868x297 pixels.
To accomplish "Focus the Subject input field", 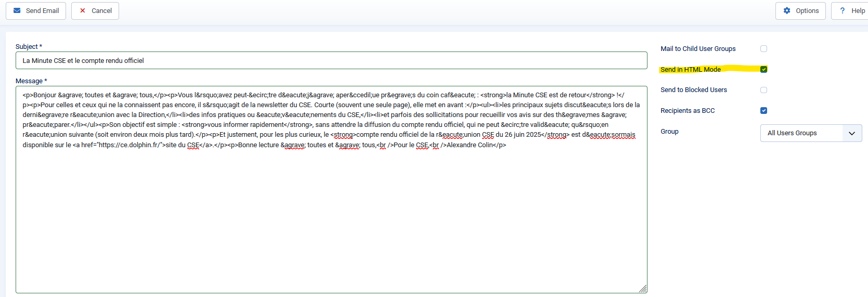I will [331, 60].
